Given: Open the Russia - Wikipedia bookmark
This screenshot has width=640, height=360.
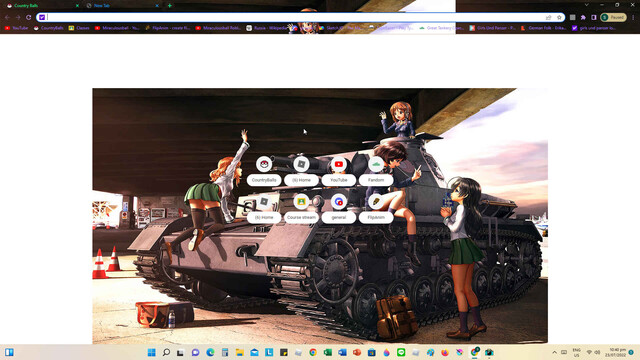Looking at the screenshot, I should (x=267, y=28).
